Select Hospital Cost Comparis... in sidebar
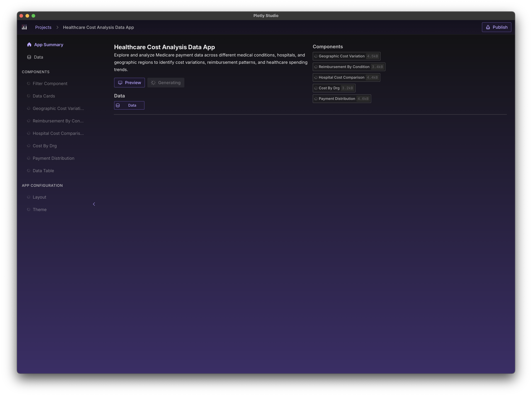The image size is (532, 396). click(58, 133)
